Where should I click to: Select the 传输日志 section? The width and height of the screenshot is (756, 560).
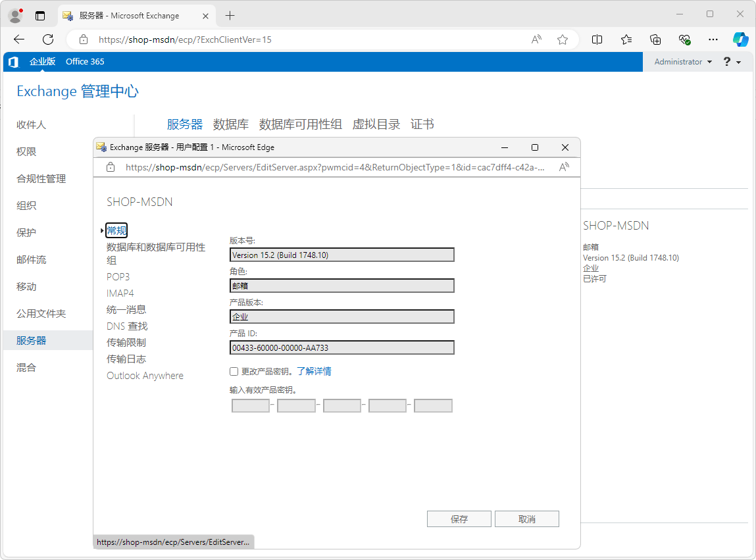pos(126,359)
